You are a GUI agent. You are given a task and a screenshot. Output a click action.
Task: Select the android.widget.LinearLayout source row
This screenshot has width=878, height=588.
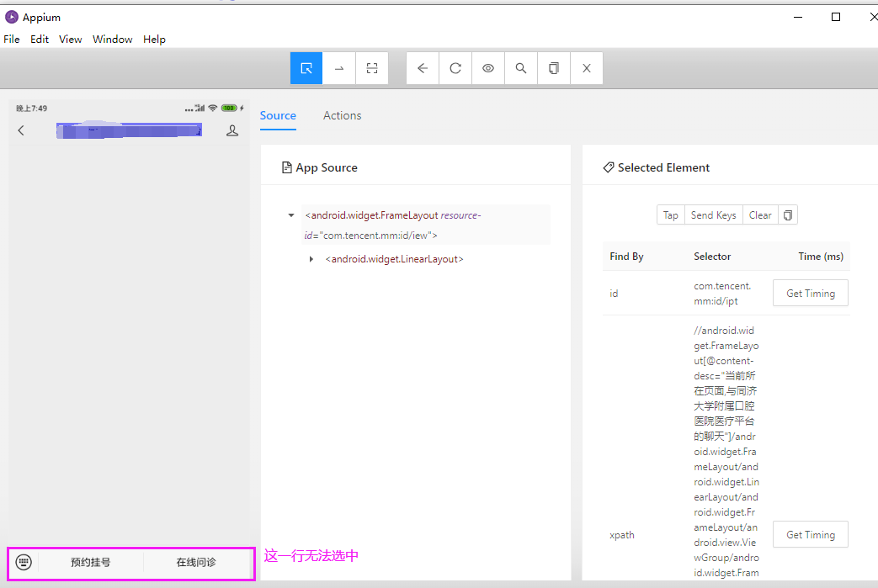(x=394, y=259)
